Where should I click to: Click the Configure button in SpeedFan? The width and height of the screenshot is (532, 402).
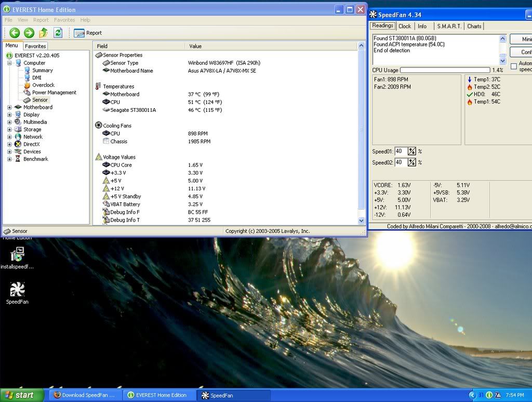point(521,52)
